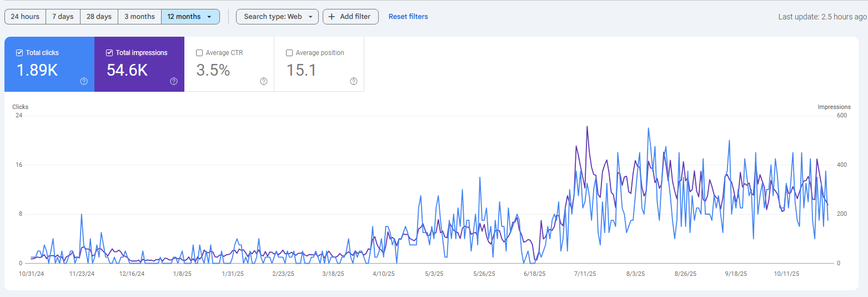Click the plus icon in Add filter
Viewport: 868px width, 297px height.
[x=332, y=17]
